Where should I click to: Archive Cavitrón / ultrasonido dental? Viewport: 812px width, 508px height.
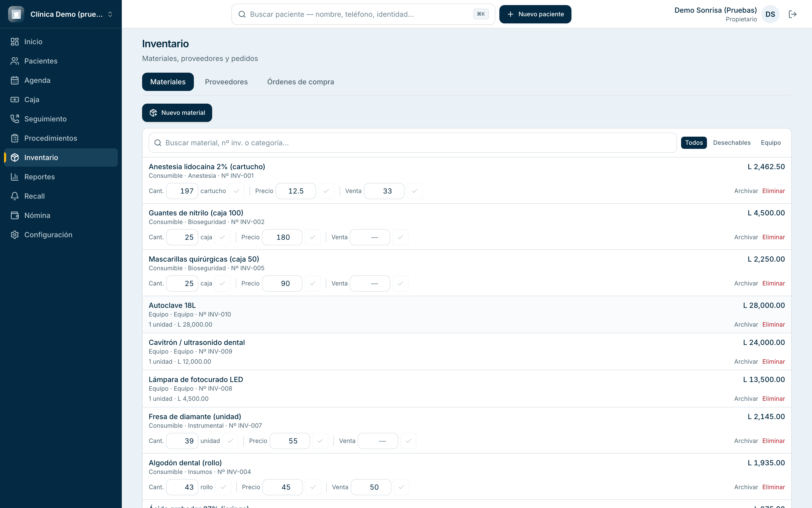pos(746,361)
